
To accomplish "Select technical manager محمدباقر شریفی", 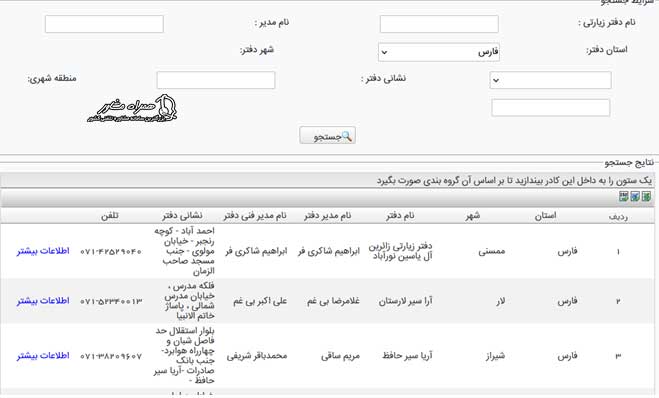I will (x=257, y=356).
